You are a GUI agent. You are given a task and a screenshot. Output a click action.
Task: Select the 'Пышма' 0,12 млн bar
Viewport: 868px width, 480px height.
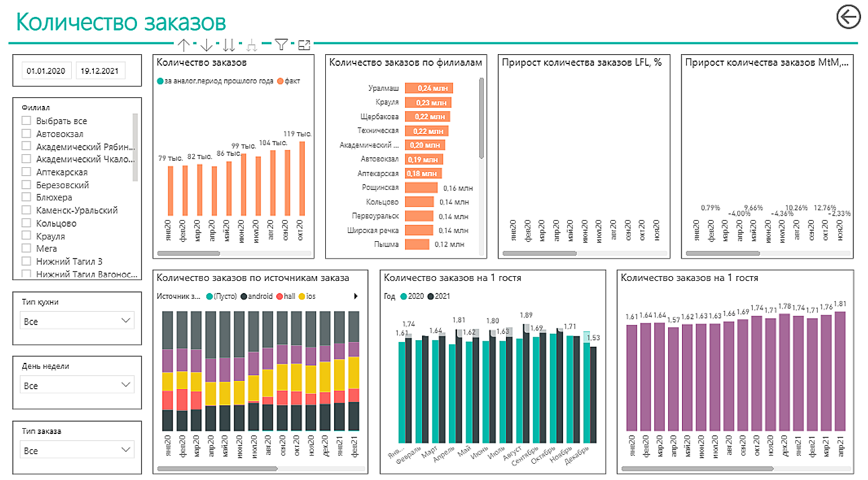coord(417,245)
